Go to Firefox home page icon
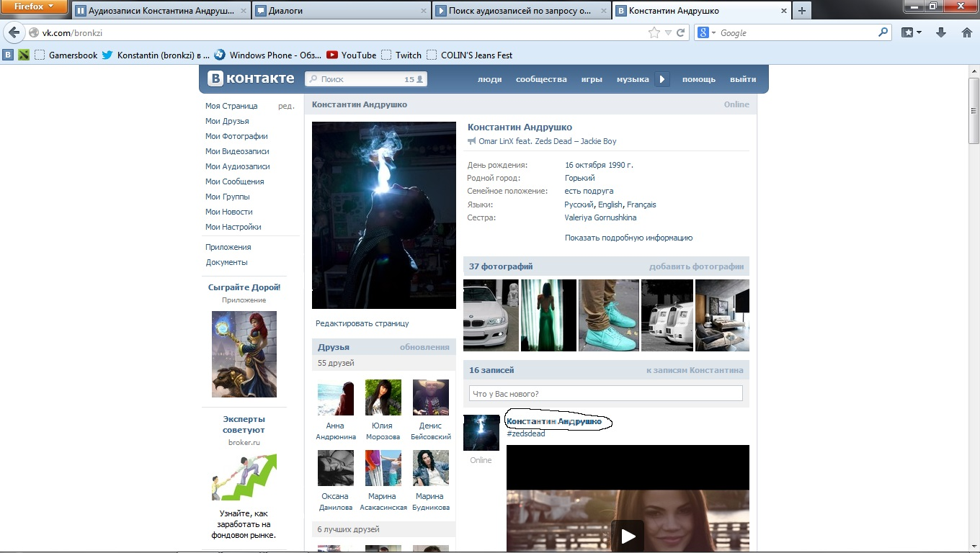 click(967, 33)
